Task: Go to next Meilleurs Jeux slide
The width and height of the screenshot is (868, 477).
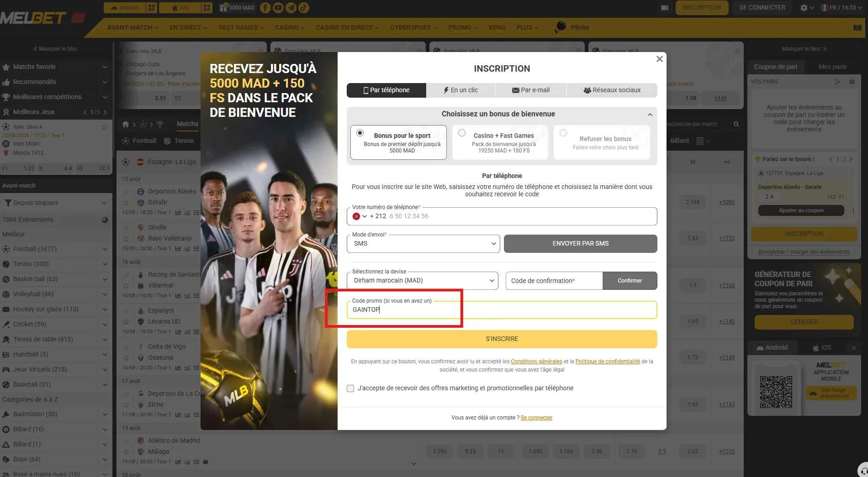Action: coord(105,112)
